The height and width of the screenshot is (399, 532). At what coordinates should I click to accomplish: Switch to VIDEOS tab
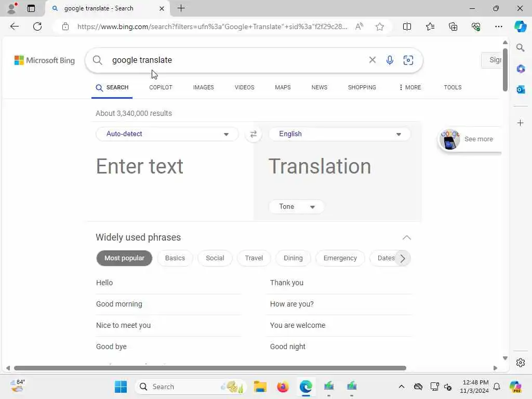(244, 87)
